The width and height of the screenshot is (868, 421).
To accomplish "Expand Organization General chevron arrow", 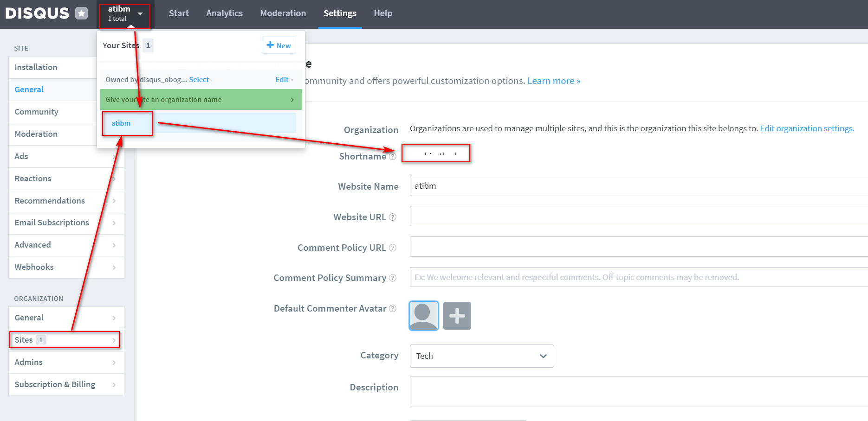I will [114, 318].
